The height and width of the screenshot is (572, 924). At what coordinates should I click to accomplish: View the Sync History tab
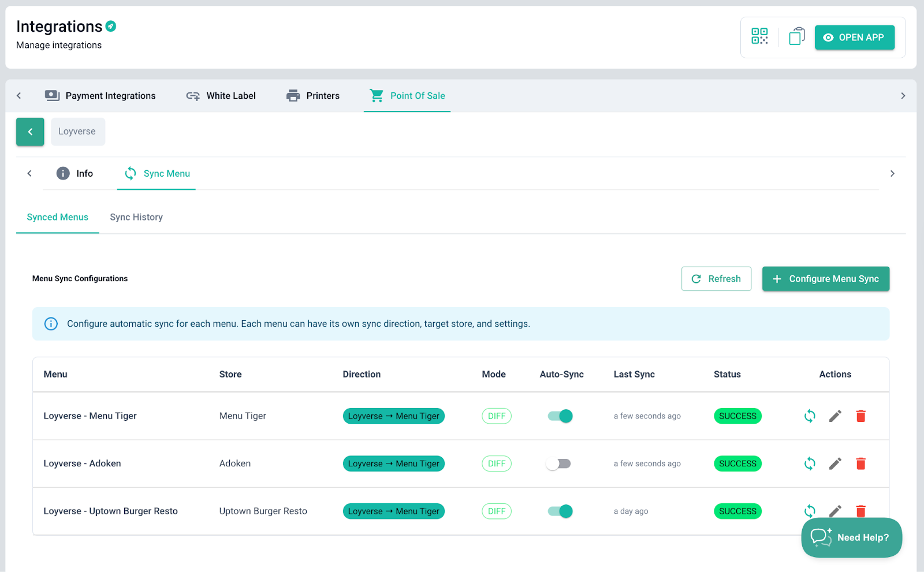[x=136, y=218]
